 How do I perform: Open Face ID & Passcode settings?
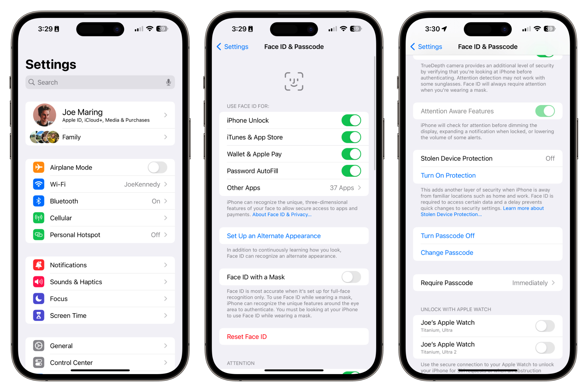(295, 47)
